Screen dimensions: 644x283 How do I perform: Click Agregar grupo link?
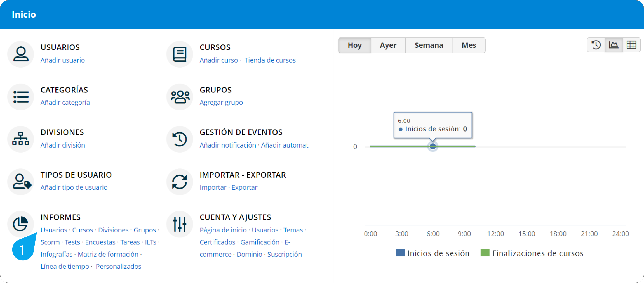221,103
